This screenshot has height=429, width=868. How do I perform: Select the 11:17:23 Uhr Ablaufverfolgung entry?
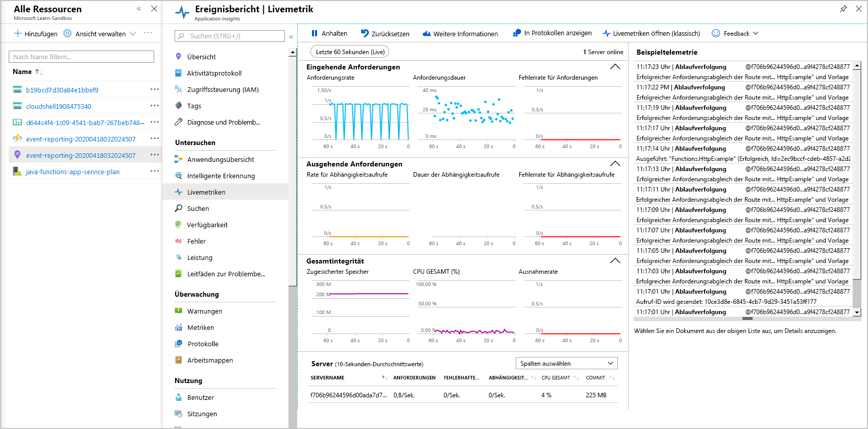click(743, 72)
